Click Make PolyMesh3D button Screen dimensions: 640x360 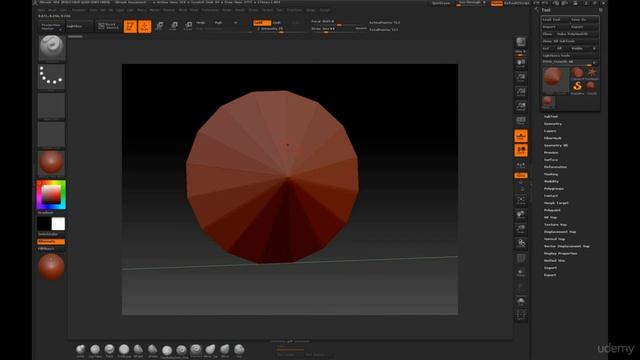pyautogui.click(x=578, y=34)
